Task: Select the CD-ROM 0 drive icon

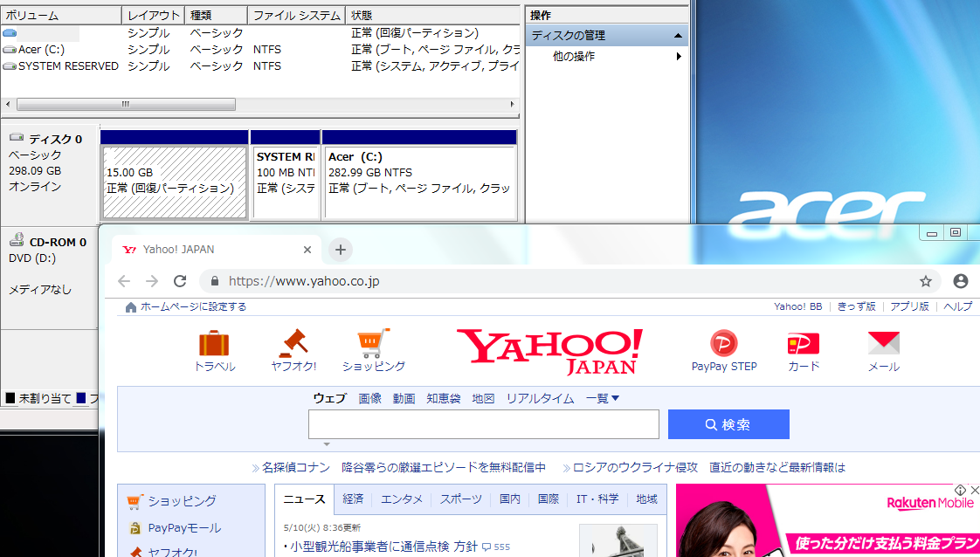Action: 17,240
